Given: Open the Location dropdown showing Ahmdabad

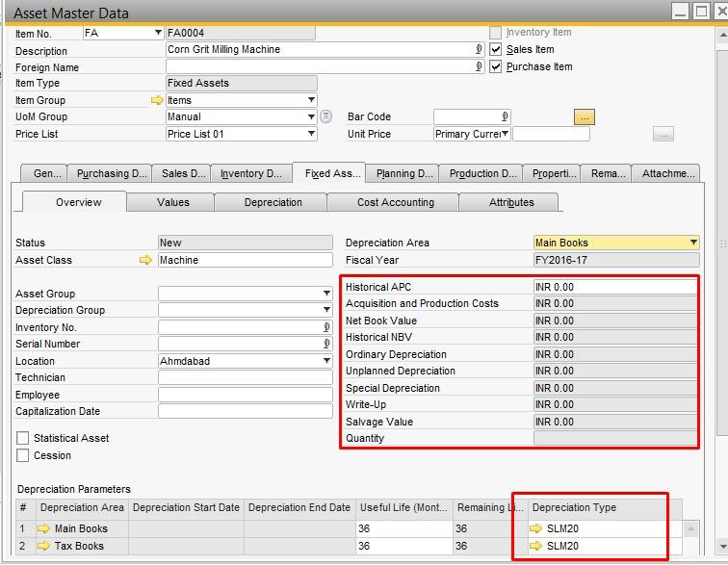Looking at the screenshot, I should (x=326, y=361).
